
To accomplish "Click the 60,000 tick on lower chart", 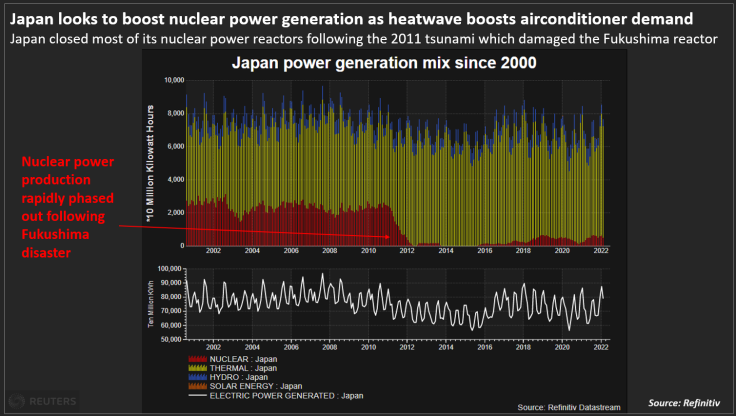I will (171, 325).
